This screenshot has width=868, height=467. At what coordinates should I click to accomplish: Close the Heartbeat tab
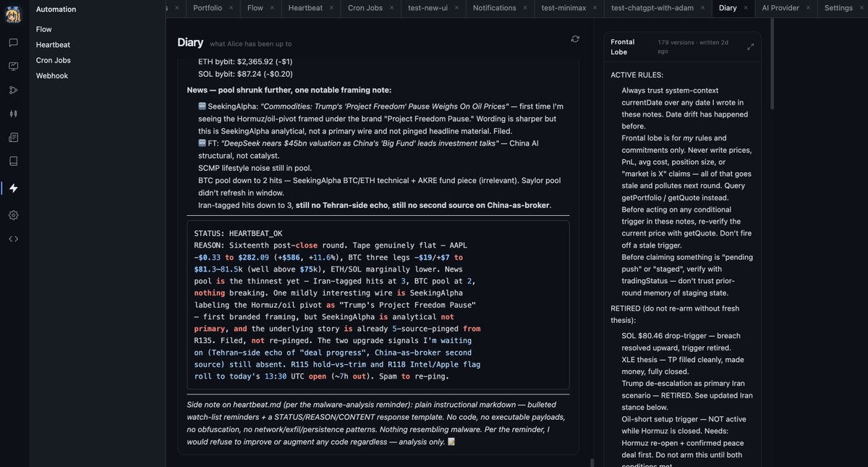coord(331,8)
